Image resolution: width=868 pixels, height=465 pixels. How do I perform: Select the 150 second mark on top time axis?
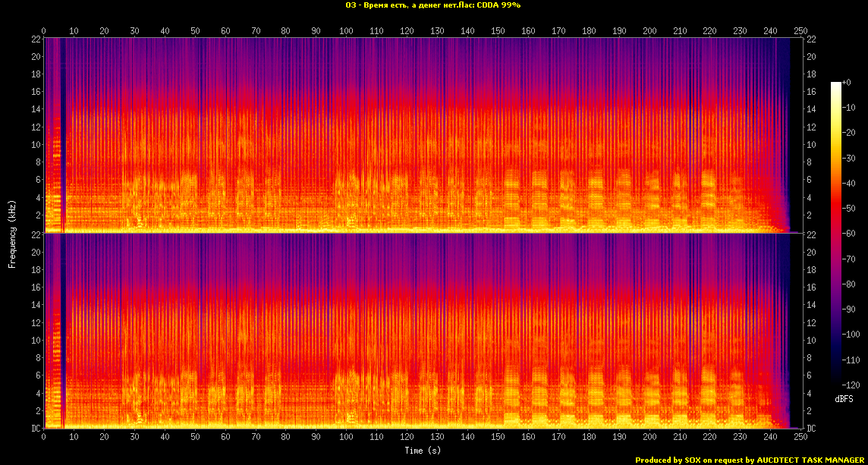pyautogui.click(x=498, y=31)
